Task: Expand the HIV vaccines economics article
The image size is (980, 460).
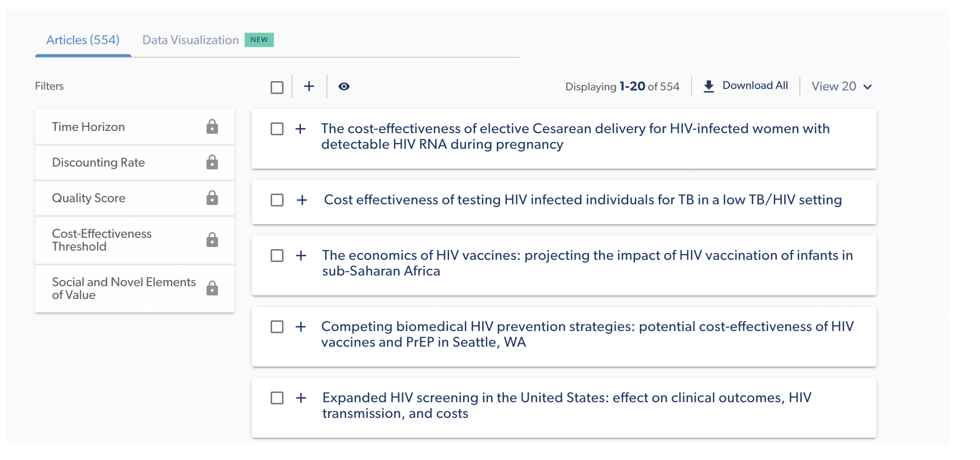Action: point(301,256)
